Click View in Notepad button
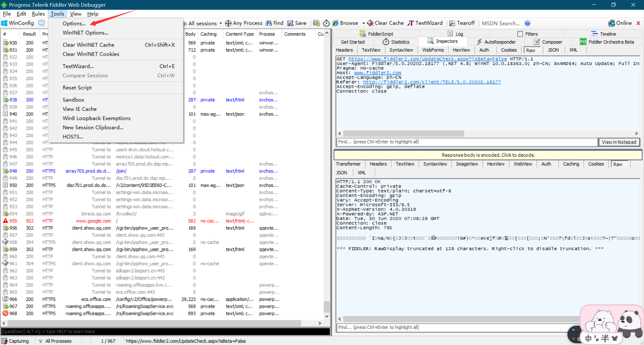Image resolution: width=644 pixels, height=345 pixels. coord(619,142)
